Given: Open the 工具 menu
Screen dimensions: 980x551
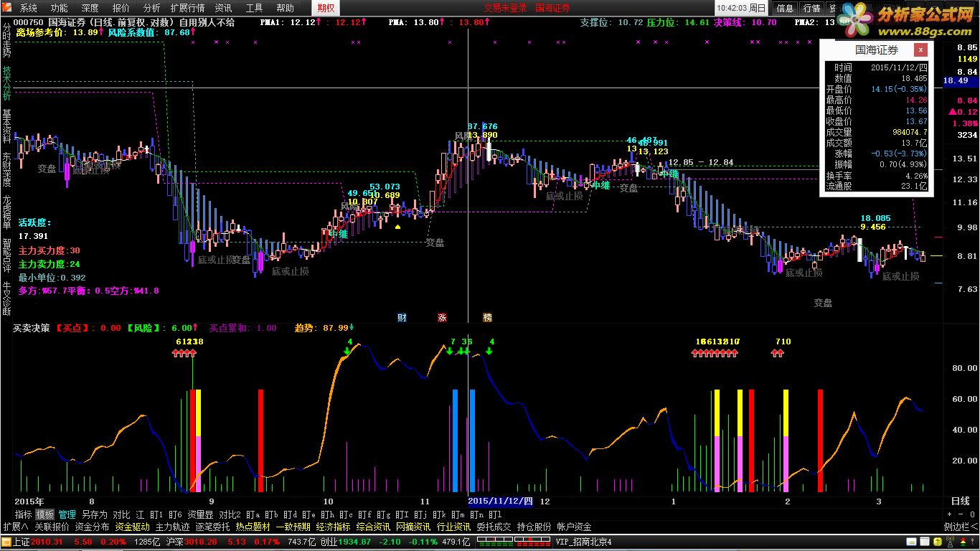Looking at the screenshot, I should coord(254,8).
